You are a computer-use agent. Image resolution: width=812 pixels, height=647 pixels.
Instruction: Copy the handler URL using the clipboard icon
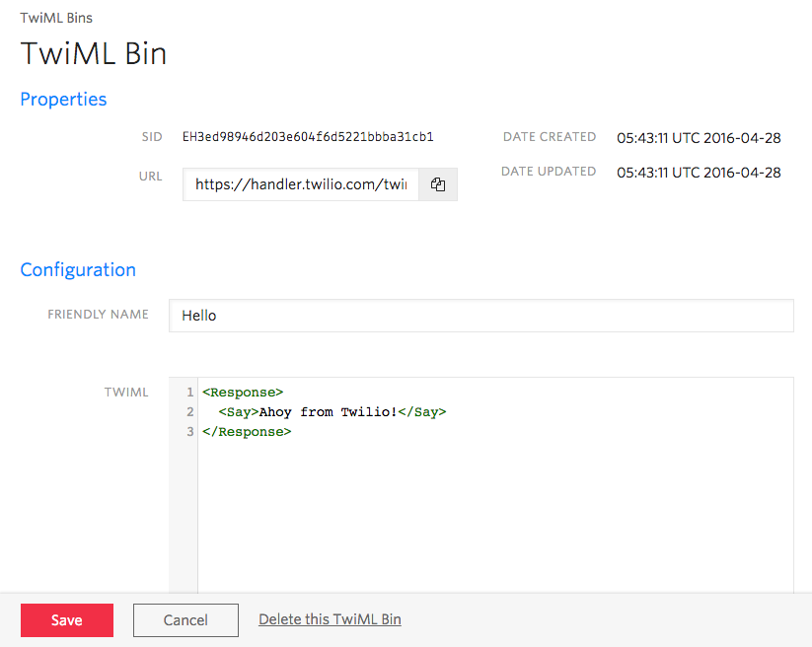(438, 184)
